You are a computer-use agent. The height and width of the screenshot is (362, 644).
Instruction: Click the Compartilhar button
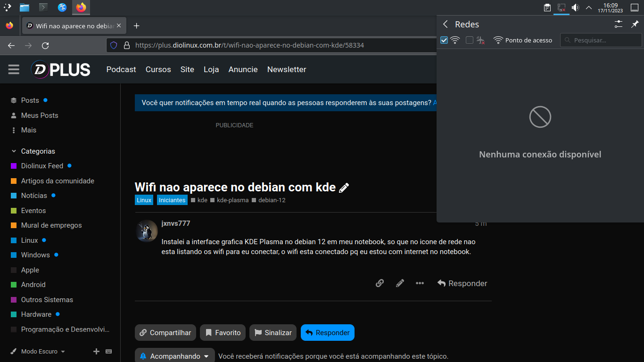pyautogui.click(x=165, y=333)
